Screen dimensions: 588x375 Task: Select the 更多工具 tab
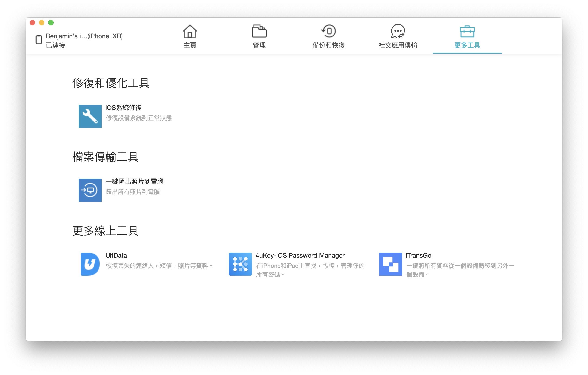click(467, 36)
